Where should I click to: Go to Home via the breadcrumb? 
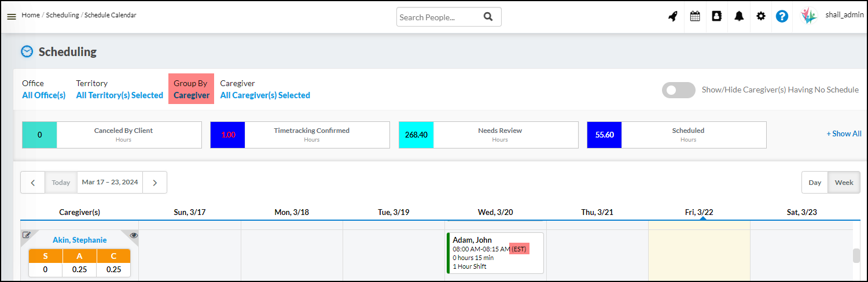click(x=30, y=15)
